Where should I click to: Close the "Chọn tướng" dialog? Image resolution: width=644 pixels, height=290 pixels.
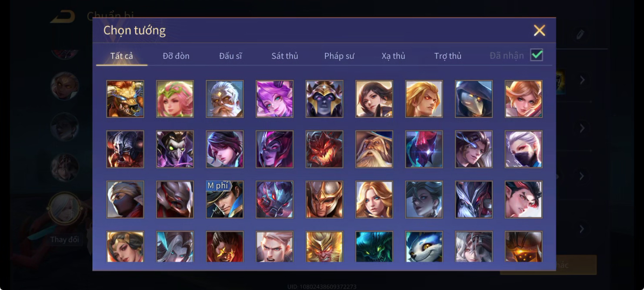tap(539, 30)
